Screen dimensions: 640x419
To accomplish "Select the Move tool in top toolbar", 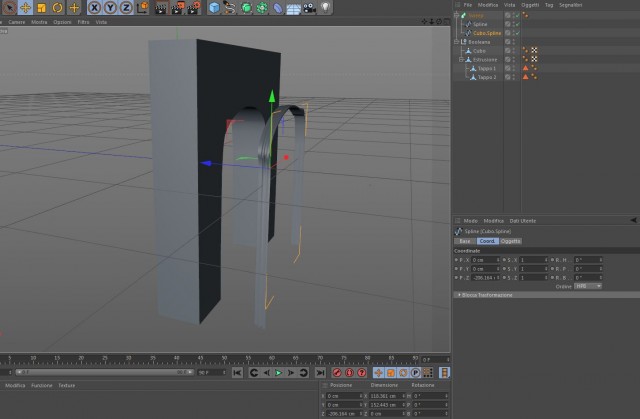I will tap(25, 7).
